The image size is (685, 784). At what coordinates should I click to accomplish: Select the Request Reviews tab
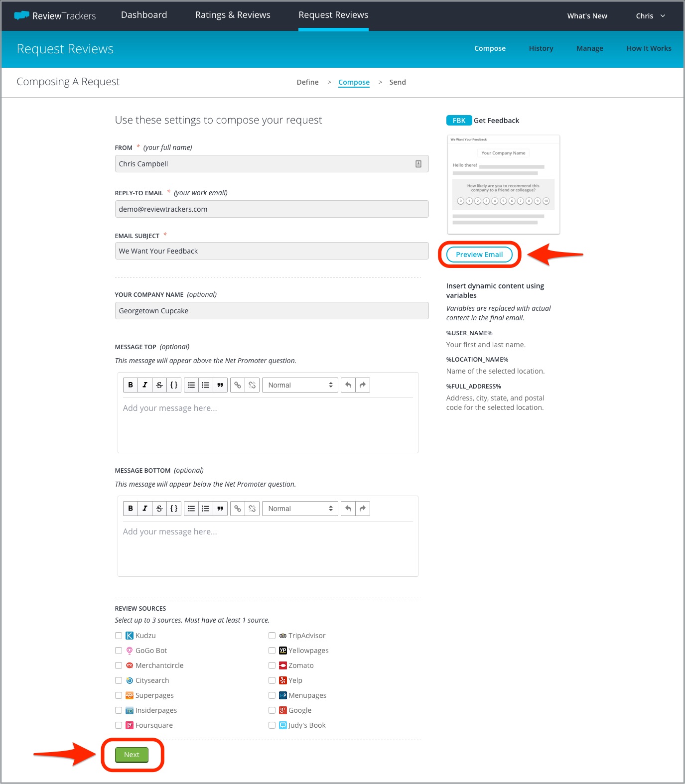coord(333,15)
